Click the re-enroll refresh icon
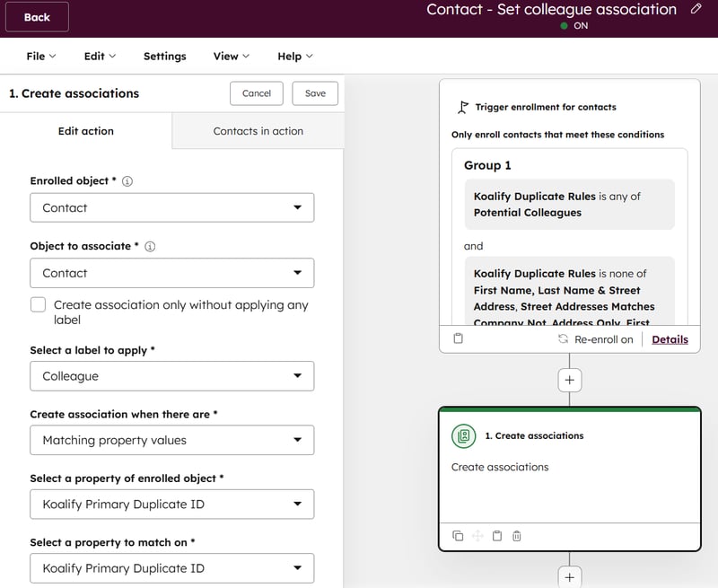 point(563,338)
